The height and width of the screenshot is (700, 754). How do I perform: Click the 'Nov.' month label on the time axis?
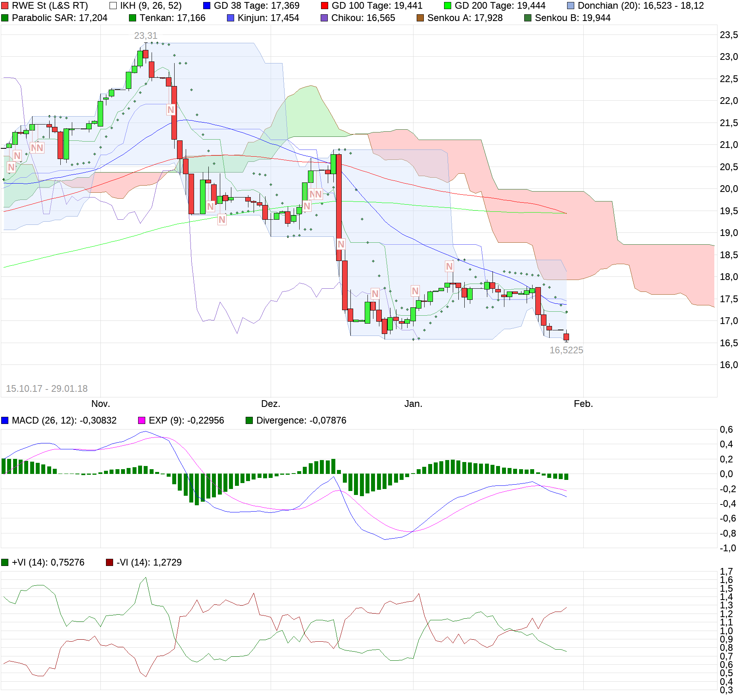pyautogui.click(x=100, y=404)
